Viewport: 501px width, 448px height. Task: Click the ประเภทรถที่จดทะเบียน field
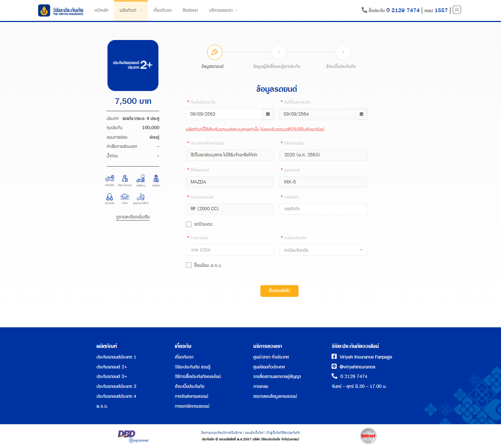click(230, 155)
